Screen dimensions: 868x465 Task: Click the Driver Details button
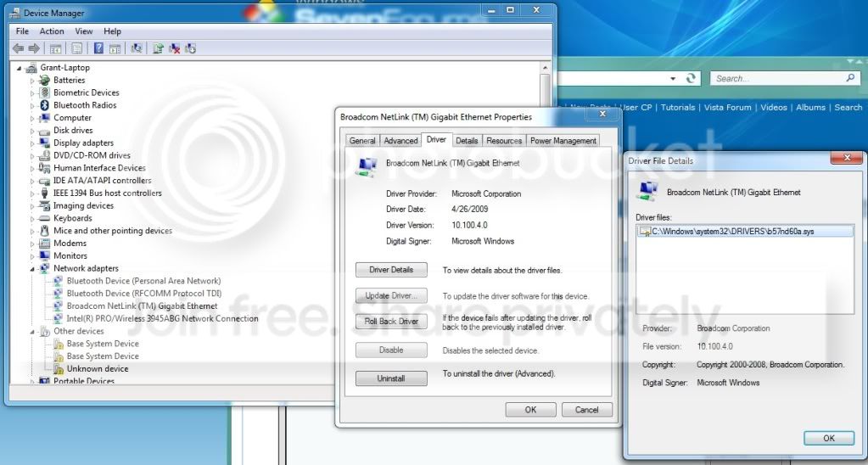391,270
